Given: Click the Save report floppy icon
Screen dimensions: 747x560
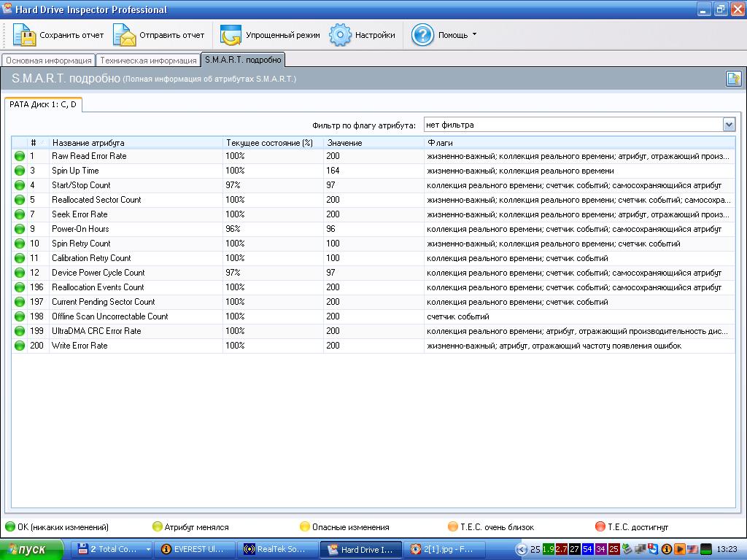Looking at the screenshot, I should (24, 35).
